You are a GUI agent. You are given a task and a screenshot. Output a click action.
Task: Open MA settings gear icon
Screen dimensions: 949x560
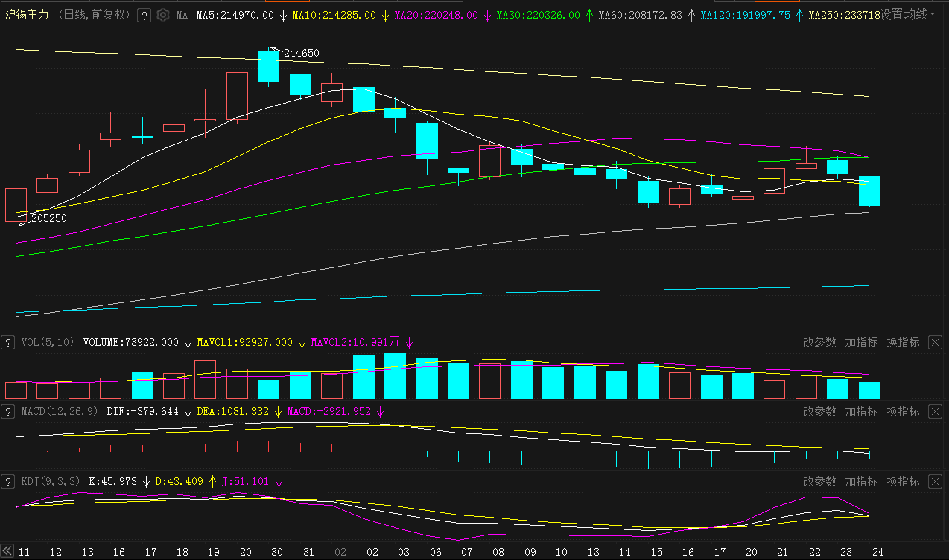tap(162, 15)
